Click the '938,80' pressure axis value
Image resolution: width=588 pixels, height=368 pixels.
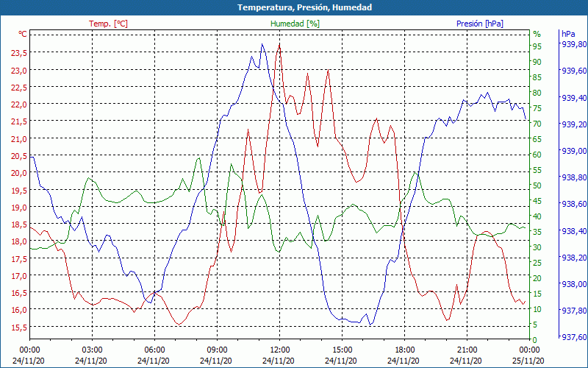click(573, 177)
